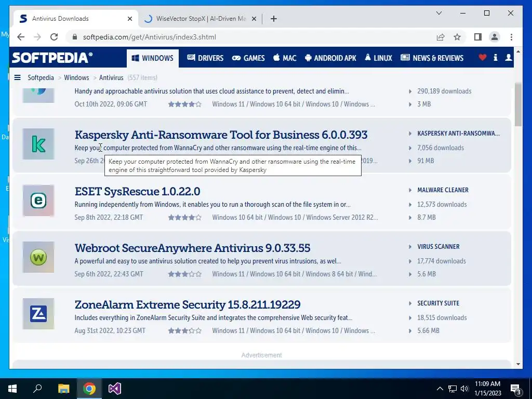Open the hamburger menu beside Softpedia breadcrumb
Screen dimensions: 532x399
17,77
